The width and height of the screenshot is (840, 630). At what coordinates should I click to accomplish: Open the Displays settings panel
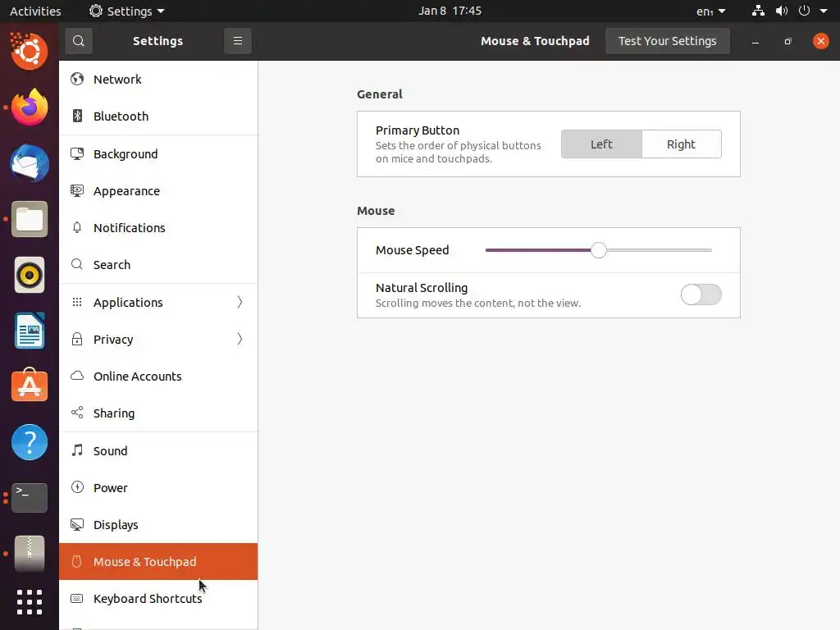tap(116, 525)
